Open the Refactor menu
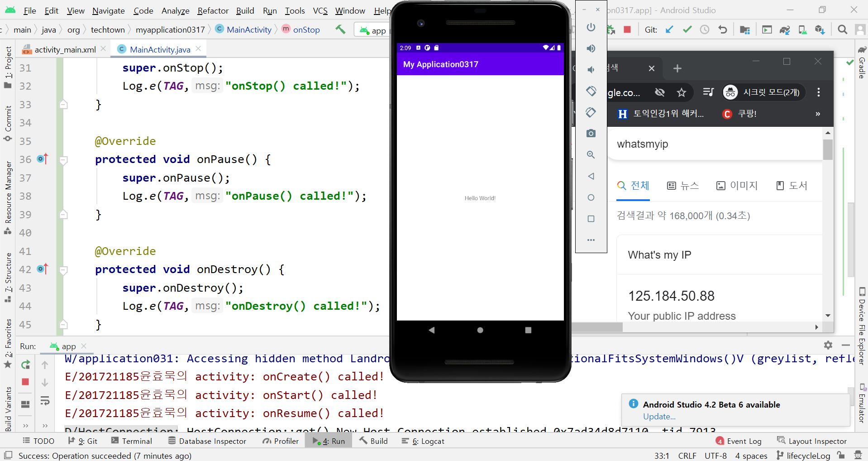Screen dimensions: 868x461 pyautogui.click(x=213, y=10)
